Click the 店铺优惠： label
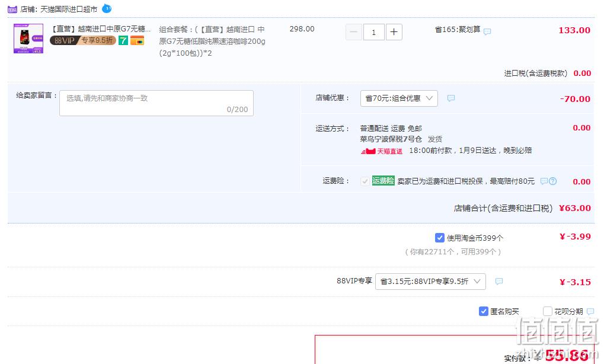The height and width of the screenshot is (364, 604). pyautogui.click(x=333, y=98)
